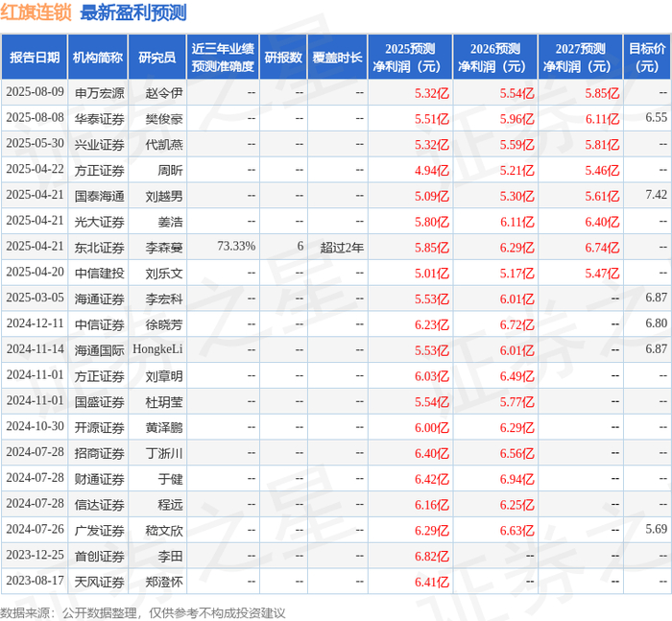Click 4.94亿 profit forecast value

click(x=432, y=170)
